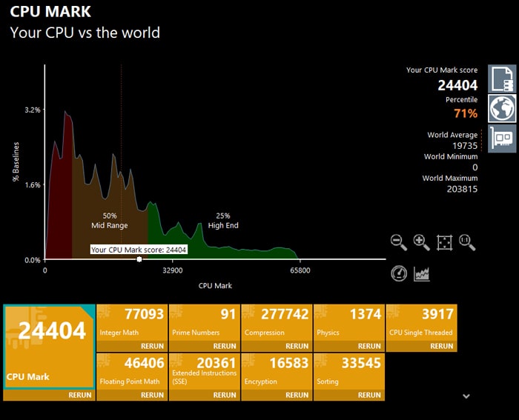The image size is (519, 420).
Task: Open the saved baseline document icon
Action: pyautogui.click(x=501, y=79)
